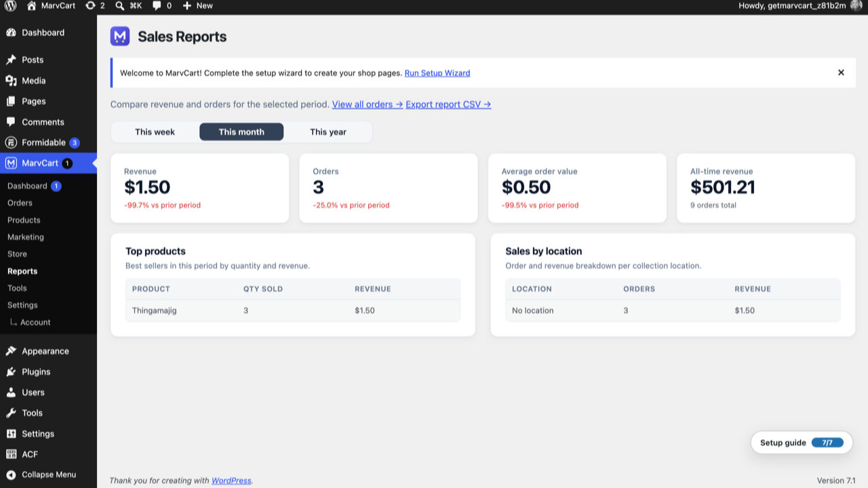This screenshot has height=488, width=868.
Task: Open the user avatar in admin bar
Action: [856, 5]
